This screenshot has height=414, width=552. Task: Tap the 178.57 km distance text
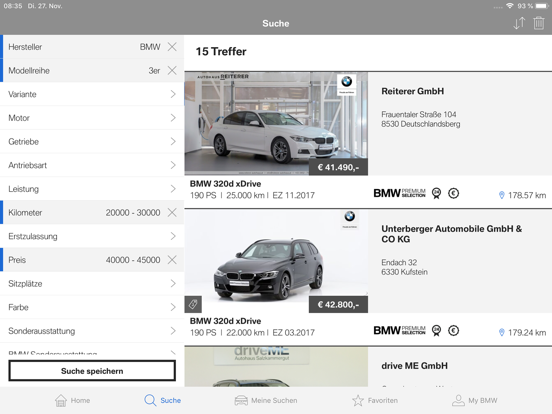click(527, 195)
